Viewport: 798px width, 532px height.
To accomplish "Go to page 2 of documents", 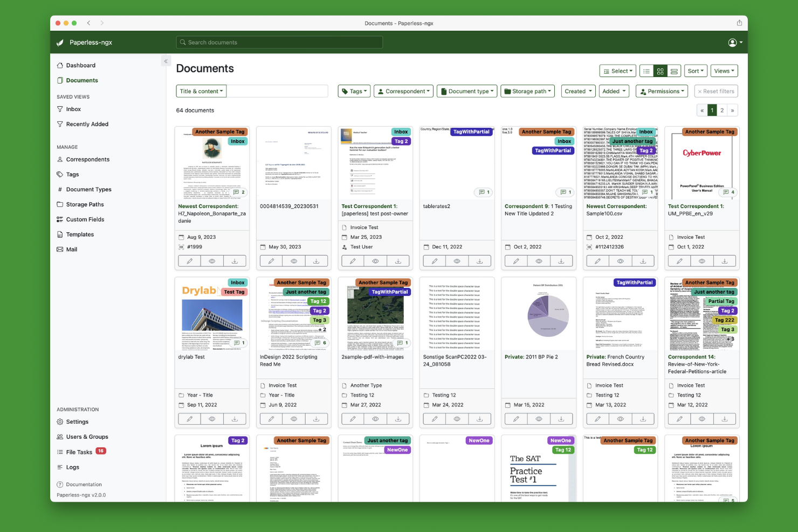I will click(722, 110).
